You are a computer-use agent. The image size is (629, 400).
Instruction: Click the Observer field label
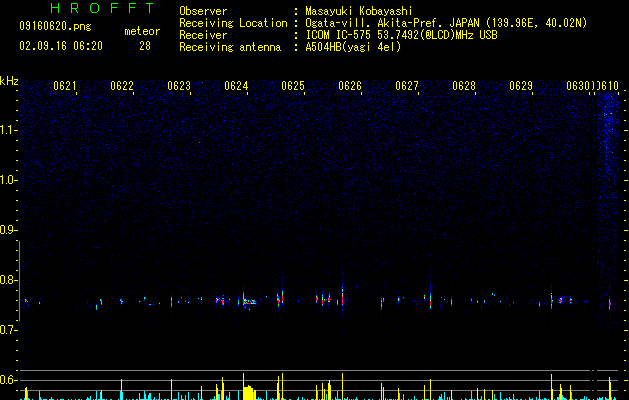(x=203, y=11)
